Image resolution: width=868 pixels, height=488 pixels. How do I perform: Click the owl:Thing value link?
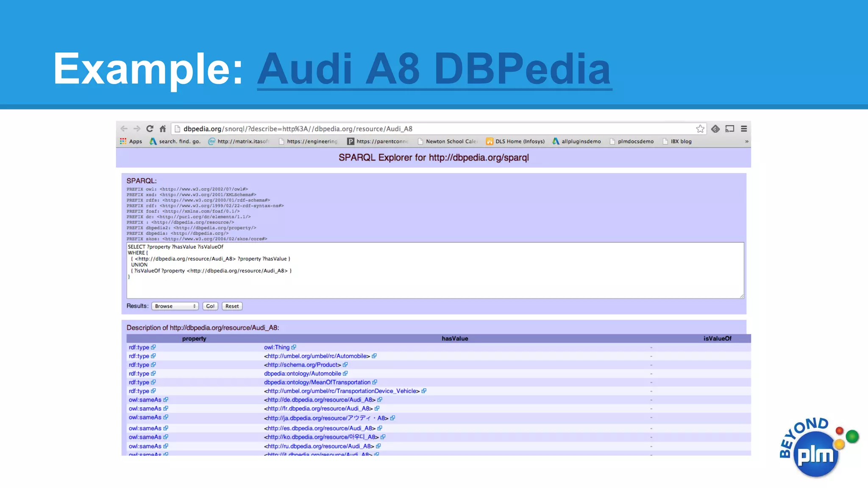click(277, 347)
